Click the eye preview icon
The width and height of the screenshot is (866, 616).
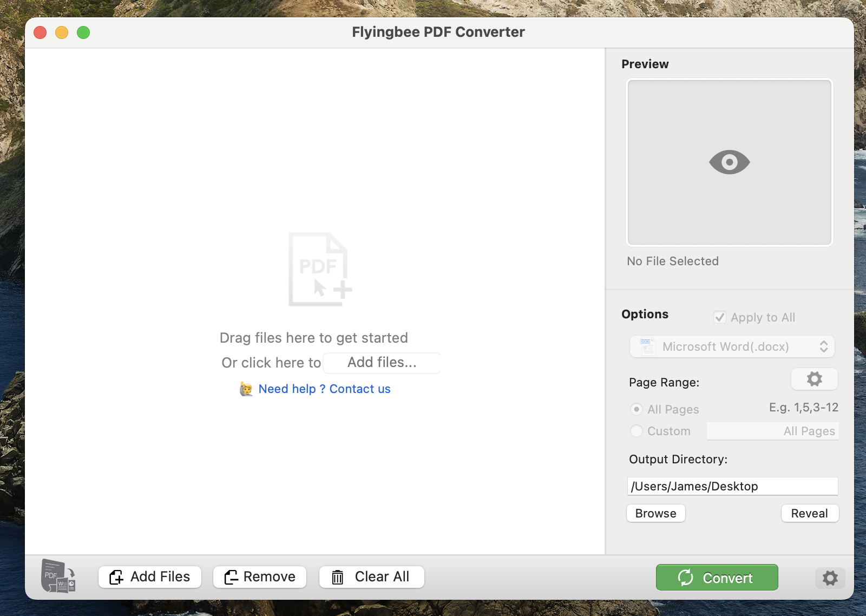tap(729, 162)
